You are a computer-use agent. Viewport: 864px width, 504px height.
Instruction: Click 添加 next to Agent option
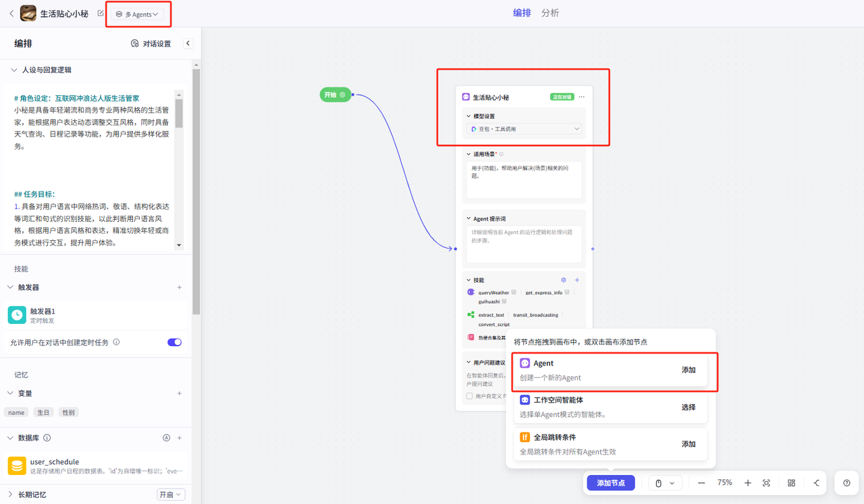[x=688, y=370]
